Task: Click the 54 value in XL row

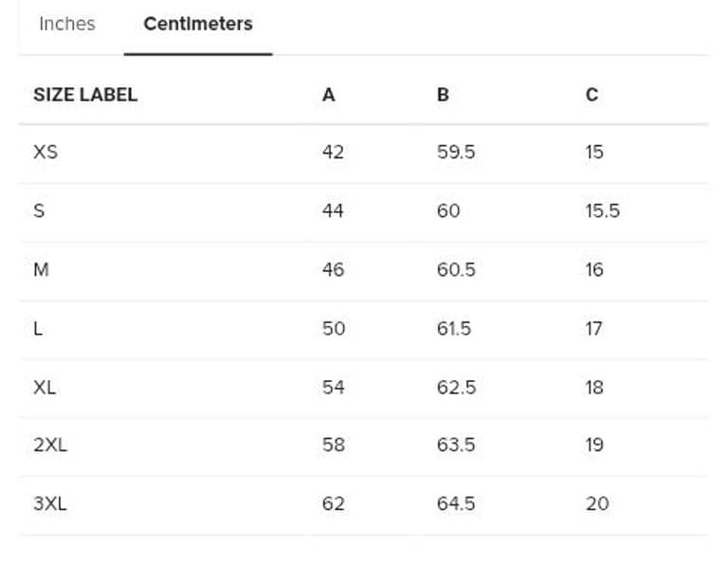Action: [333, 387]
